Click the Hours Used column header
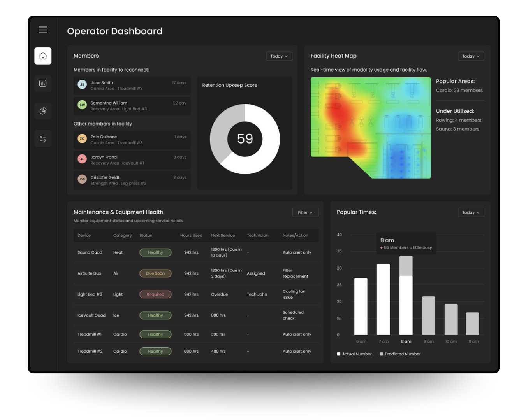This screenshot has width=526, height=420. pyautogui.click(x=191, y=235)
